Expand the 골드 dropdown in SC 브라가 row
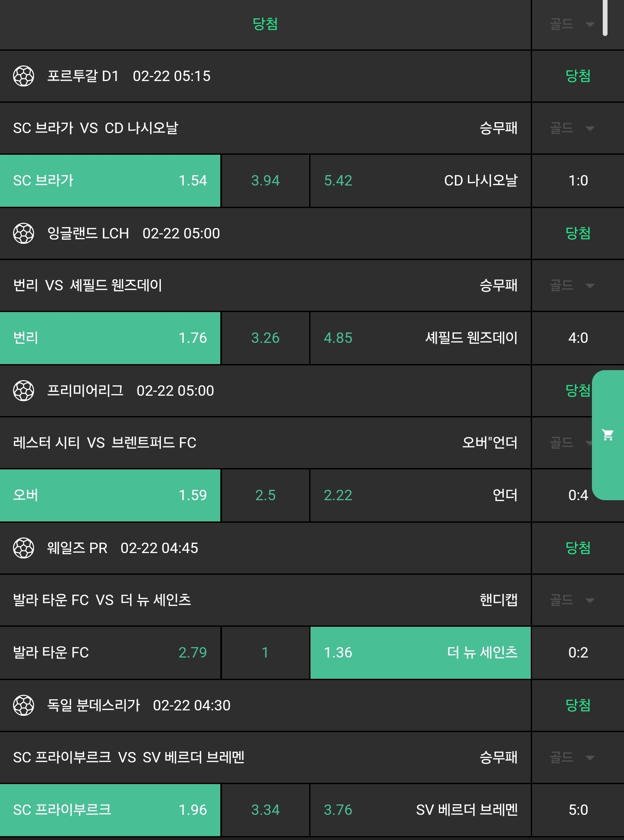624x840 pixels. click(x=572, y=128)
